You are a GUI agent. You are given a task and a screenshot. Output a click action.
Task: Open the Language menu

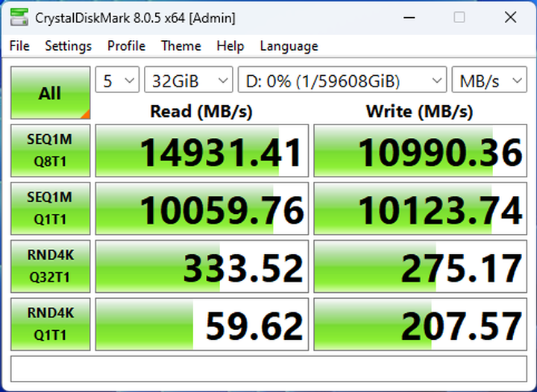click(x=289, y=46)
